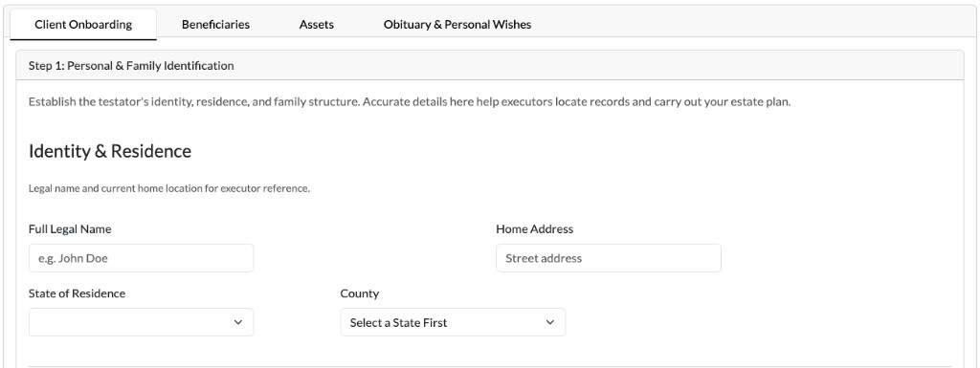980x368 pixels.
Task: Open Obituary & Personal Wishes tab
Action: (457, 25)
